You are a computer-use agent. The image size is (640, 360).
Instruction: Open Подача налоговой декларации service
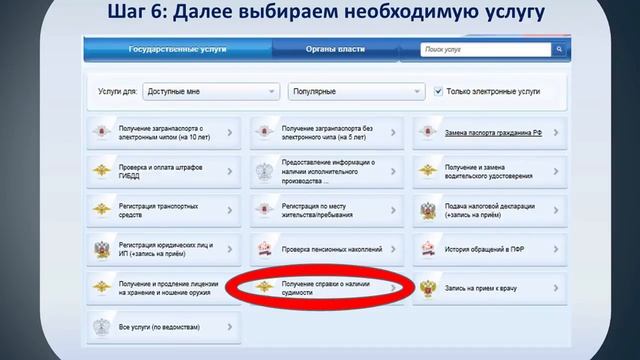(x=490, y=210)
